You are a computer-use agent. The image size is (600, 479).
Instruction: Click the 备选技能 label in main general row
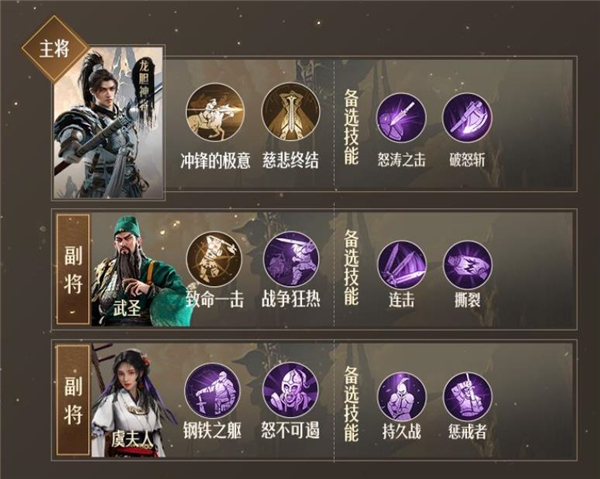tap(351, 127)
